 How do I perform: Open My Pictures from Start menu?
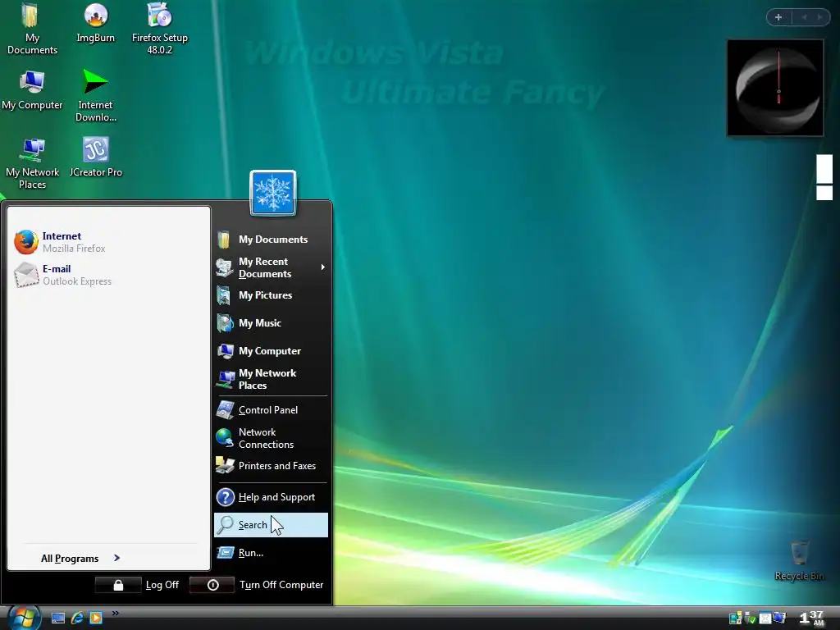[x=271, y=295]
